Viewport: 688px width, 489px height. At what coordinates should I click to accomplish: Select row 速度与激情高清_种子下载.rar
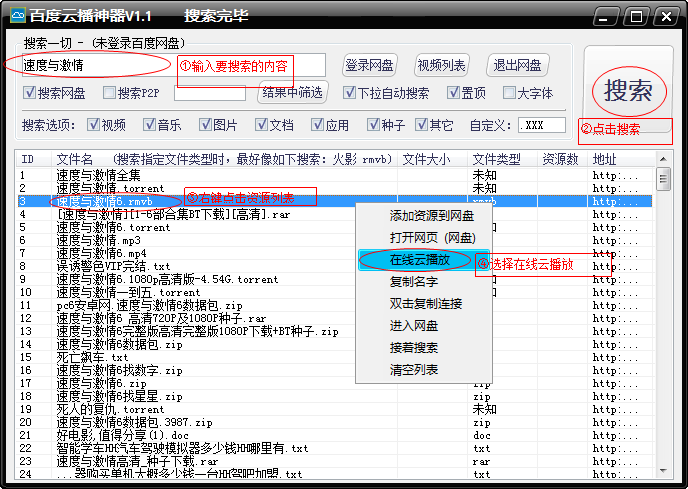pos(334,461)
